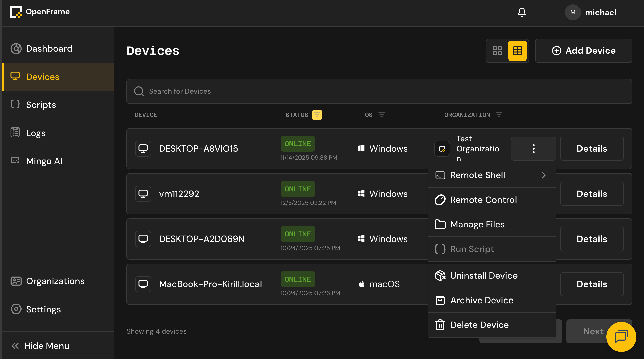Click the three-dot menu for DESKTOP-A8VIO15
Viewport: 644px width, 359px height.
pyautogui.click(x=533, y=149)
